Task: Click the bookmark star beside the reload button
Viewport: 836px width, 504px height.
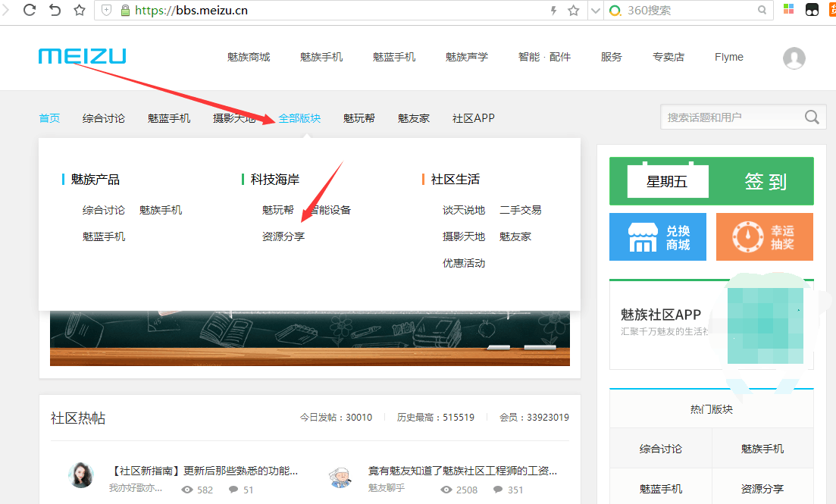Action: [x=80, y=10]
